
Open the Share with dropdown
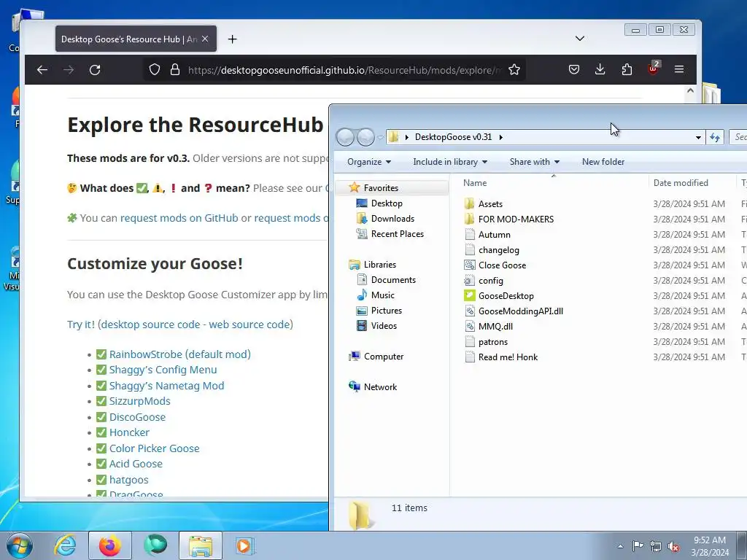pyautogui.click(x=535, y=162)
